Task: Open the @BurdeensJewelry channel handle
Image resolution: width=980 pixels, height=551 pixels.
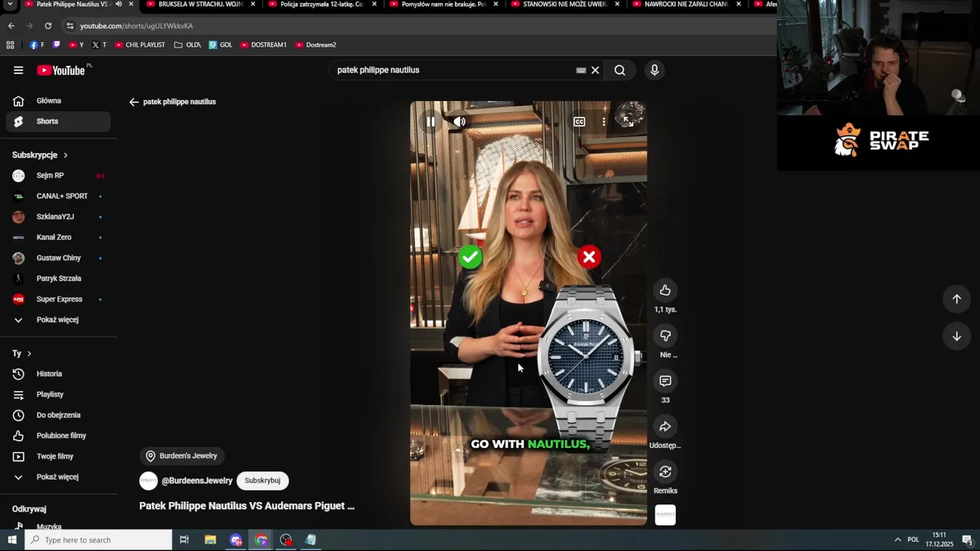Action: [197, 481]
